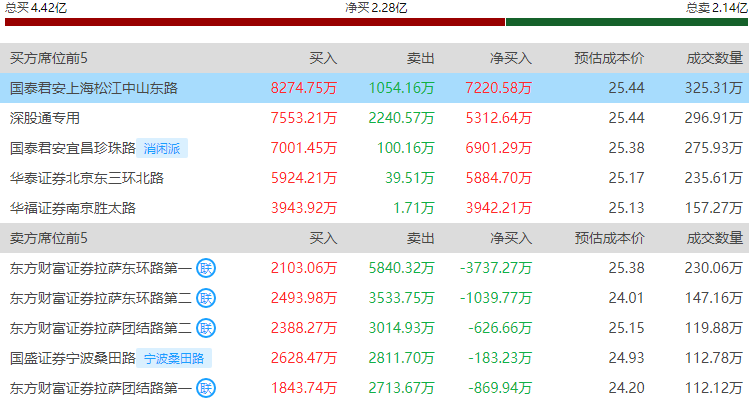The image size is (749, 399).
Task: Click net buy -869.94万
Action: point(500,388)
